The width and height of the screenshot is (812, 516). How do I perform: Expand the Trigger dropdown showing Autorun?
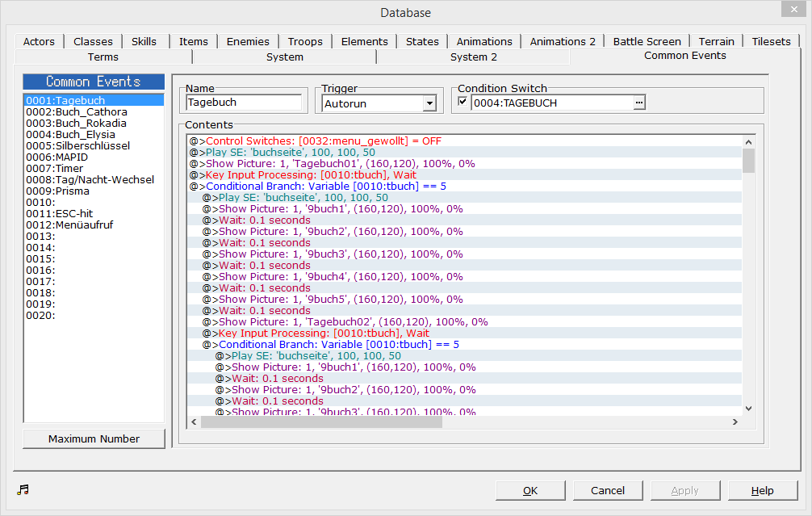pos(429,103)
